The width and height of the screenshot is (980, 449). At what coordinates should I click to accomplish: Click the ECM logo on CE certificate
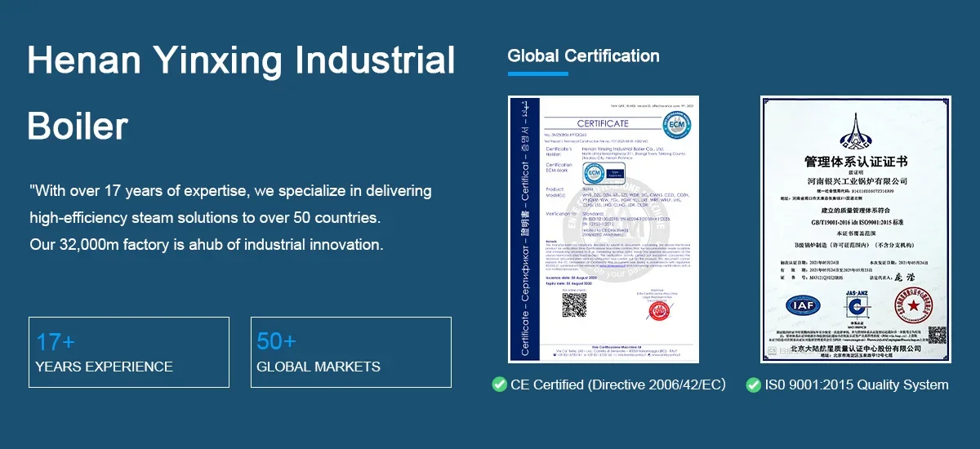click(x=676, y=123)
